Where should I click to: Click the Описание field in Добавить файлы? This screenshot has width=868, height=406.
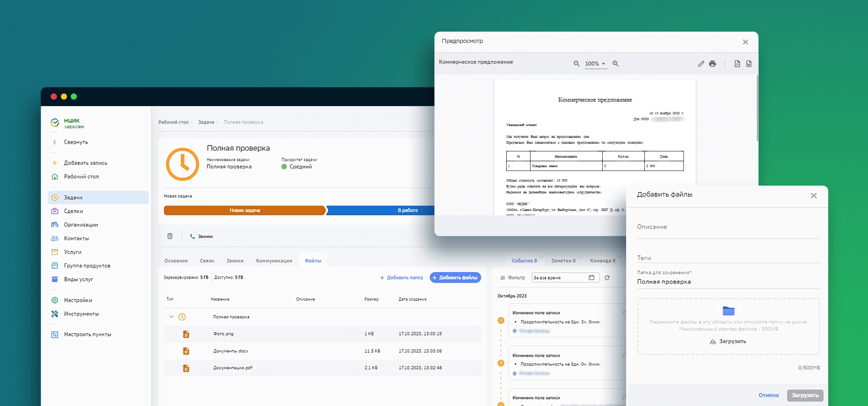[x=728, y=229]
